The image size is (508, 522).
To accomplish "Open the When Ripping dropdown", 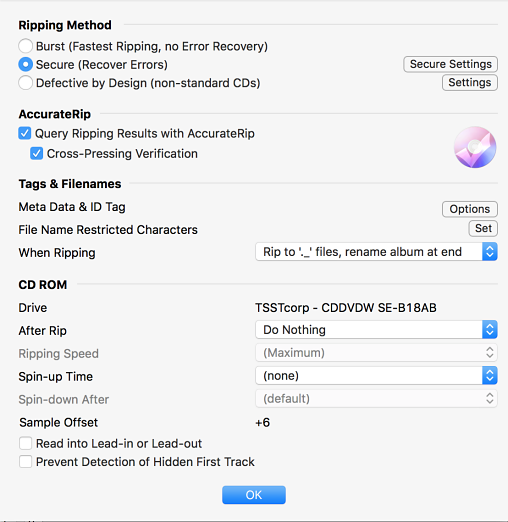I will coord(376,252).
